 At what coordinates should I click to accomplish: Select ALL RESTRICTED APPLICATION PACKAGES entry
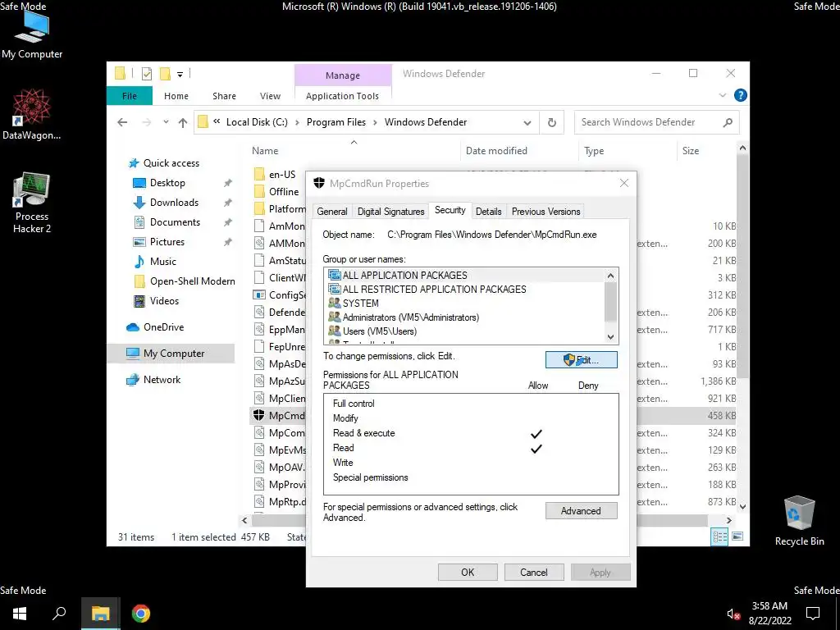point(464,290)
